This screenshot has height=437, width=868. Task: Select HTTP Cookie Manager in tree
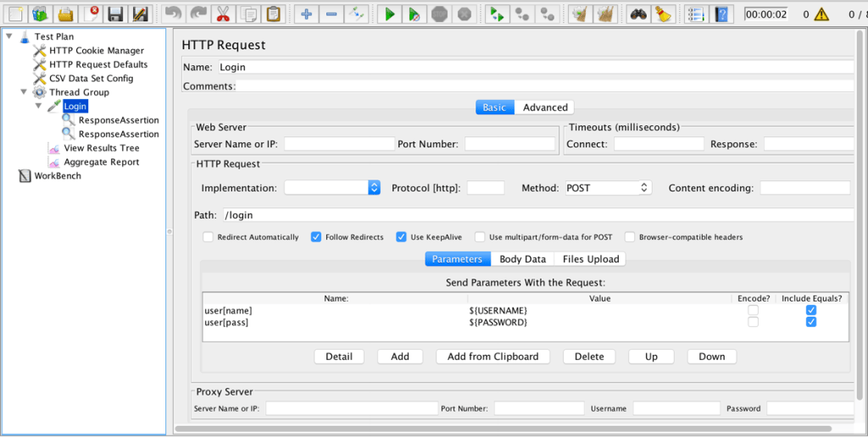click(97, 50)
